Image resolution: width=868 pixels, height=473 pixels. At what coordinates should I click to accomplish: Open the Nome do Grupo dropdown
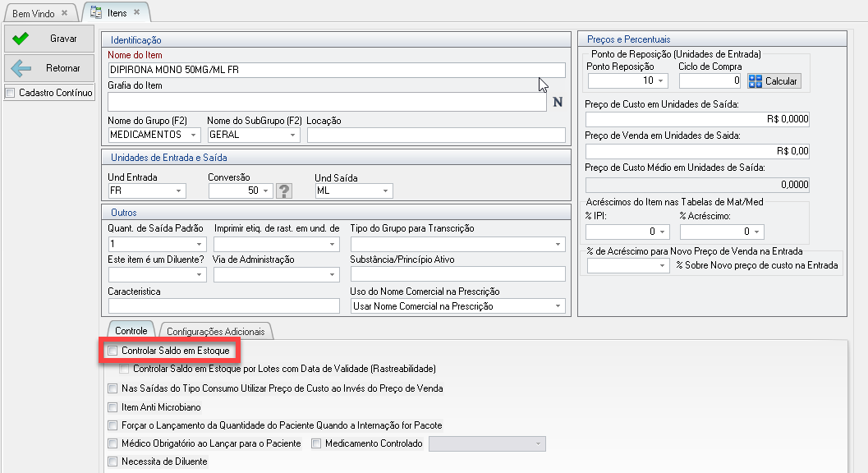tap(194, 135)
